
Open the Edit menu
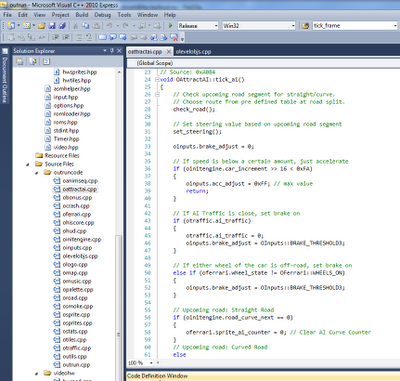[x=23, y=15]
